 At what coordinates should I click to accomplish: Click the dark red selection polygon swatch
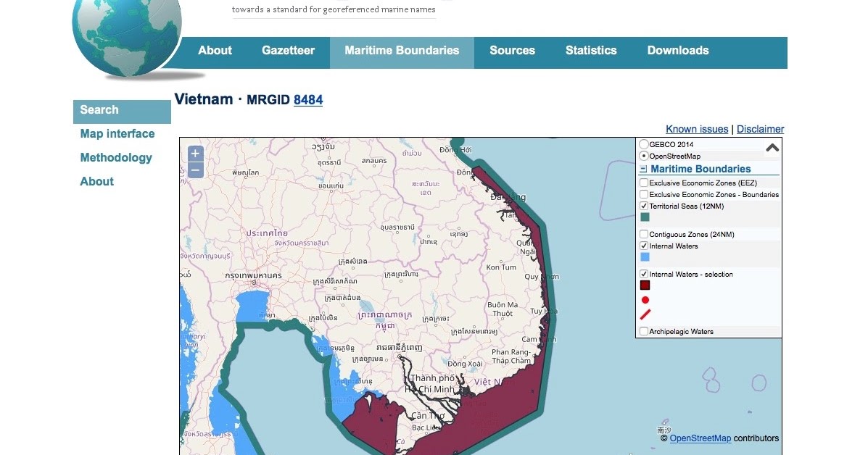click(645, 285)
